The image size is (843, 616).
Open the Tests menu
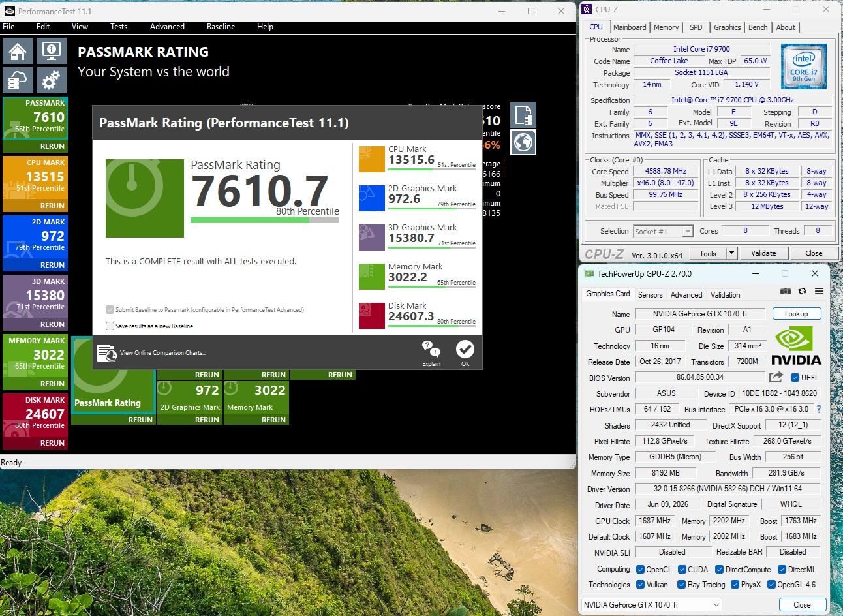[x=119, y=27]
